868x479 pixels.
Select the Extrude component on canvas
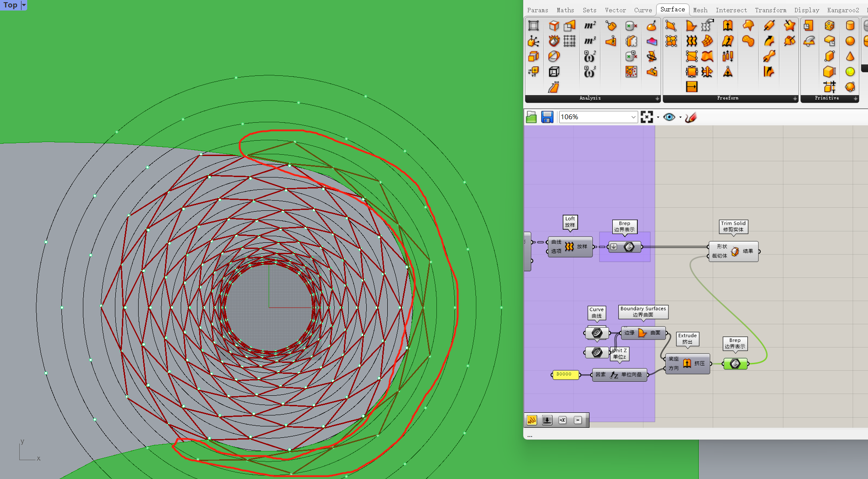pos(688,364)
